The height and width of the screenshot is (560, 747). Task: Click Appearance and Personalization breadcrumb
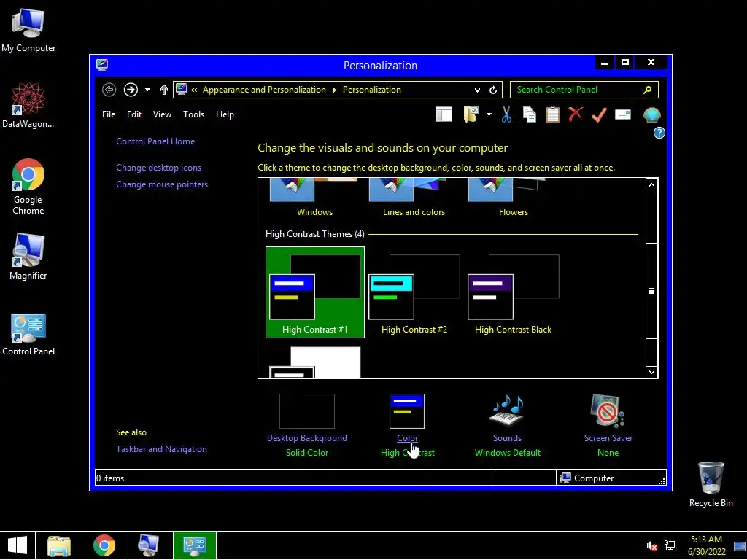264,90
